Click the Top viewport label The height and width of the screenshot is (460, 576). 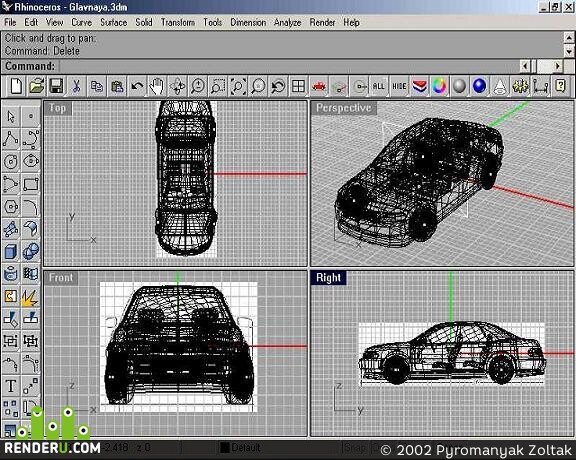[57, 108]
